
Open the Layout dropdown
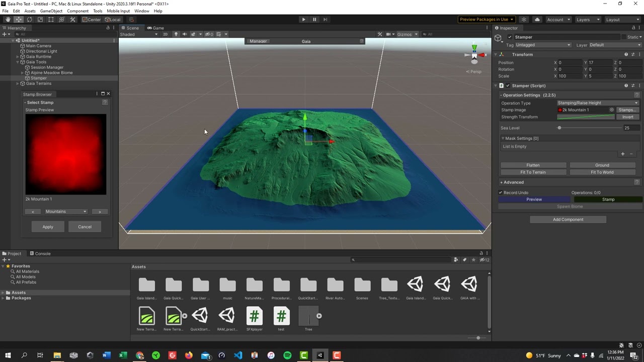[x=622, y=20]
